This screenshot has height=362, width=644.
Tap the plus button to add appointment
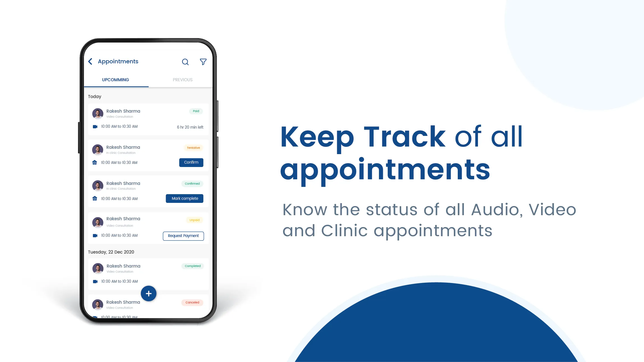click(148, 293)
